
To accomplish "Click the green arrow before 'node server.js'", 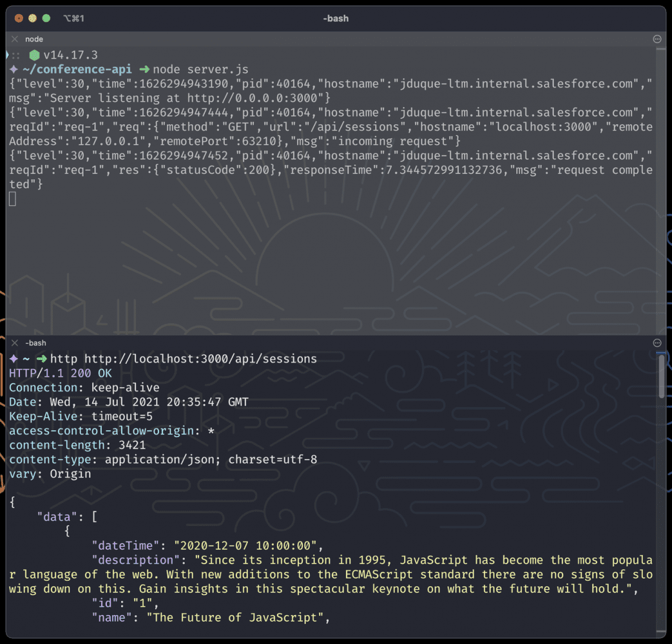I will [x=144, y=70].
